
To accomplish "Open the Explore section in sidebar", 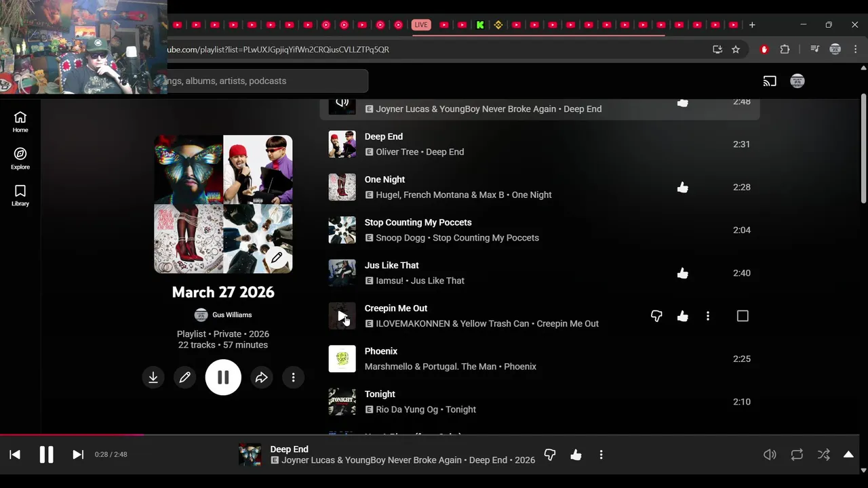I will click(x=20, y=159).
